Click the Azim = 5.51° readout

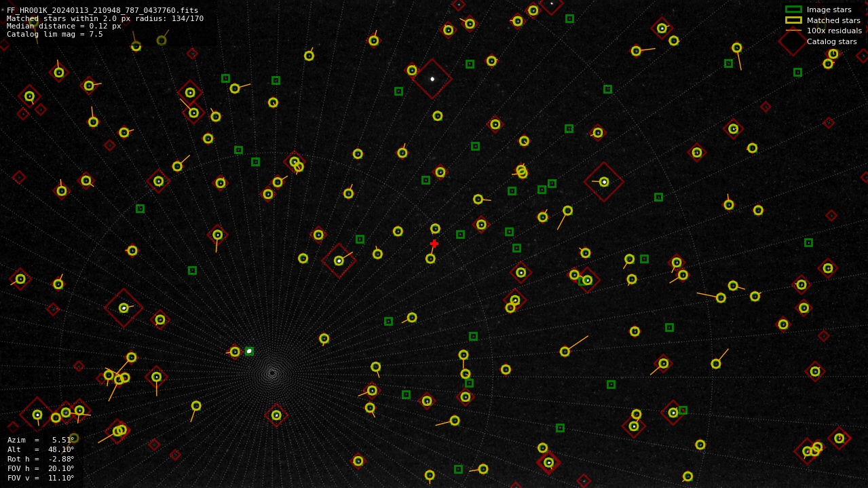click(41, 440)
